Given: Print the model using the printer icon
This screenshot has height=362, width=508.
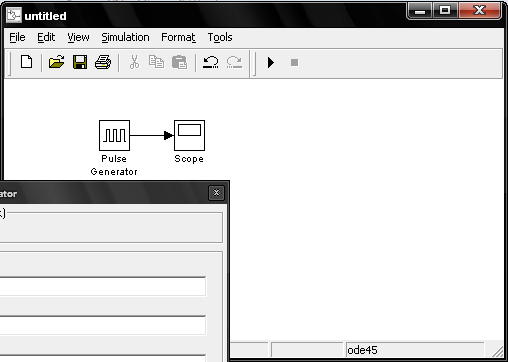Looking at the screenshot, I should pos(103,62).
